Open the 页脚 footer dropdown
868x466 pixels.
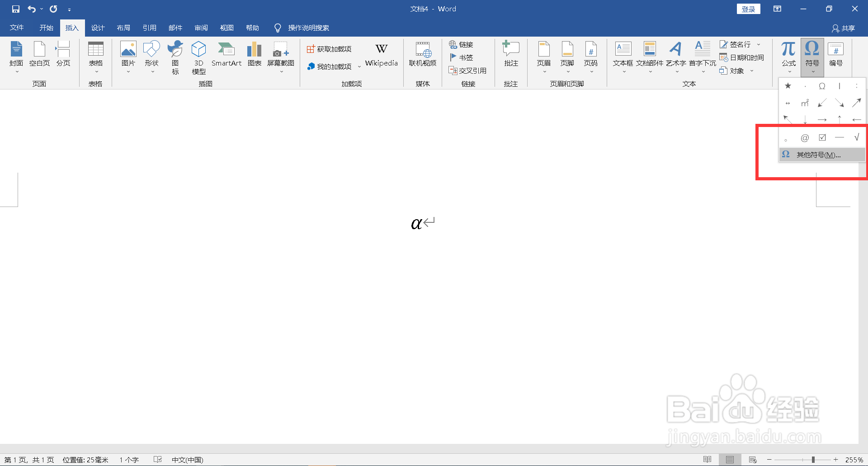[567, 56]
